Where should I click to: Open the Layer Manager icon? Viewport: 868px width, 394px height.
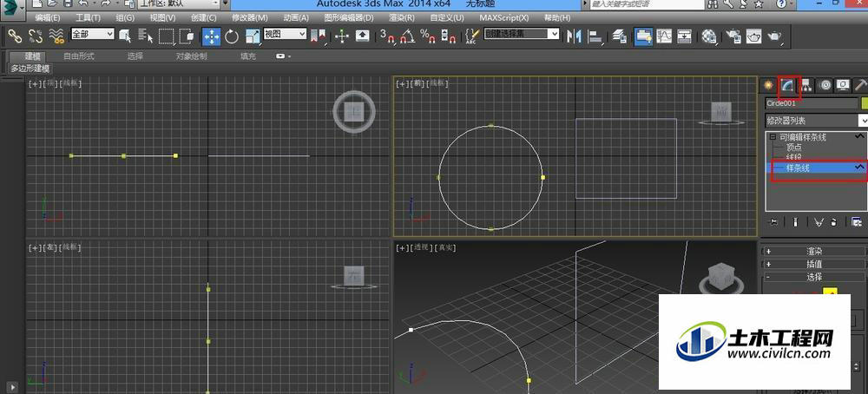point(620,36)
